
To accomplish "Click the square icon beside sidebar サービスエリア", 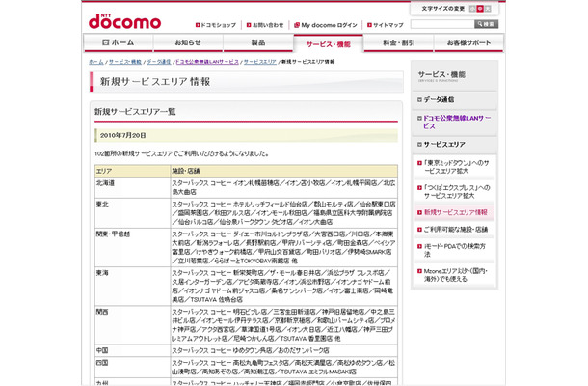I will 419,144.
